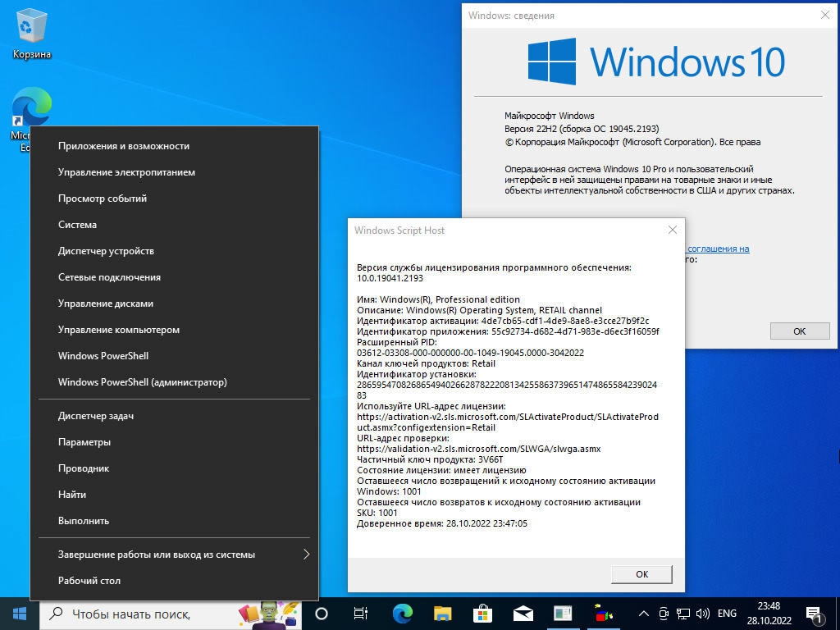Click the Доверенное время timestamp line
The width and height of the screenshot is (840, 630).
[442, 523]
